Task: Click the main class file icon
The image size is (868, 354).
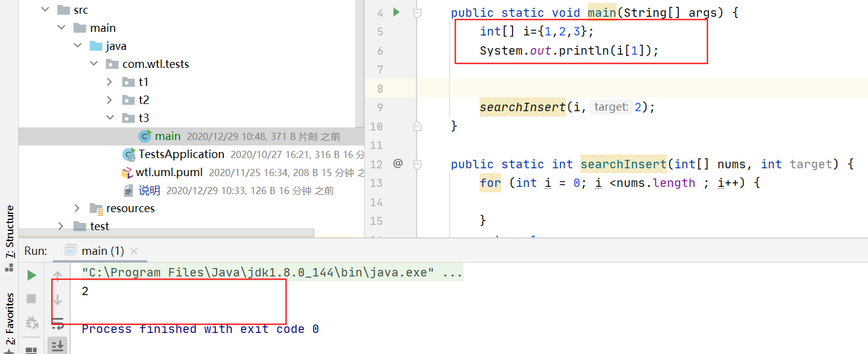Action: pos(145,136)
